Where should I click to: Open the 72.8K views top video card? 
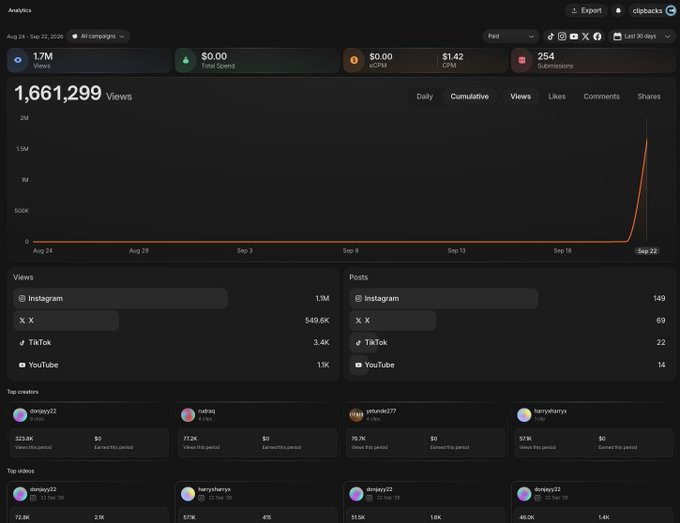(88, 503)
